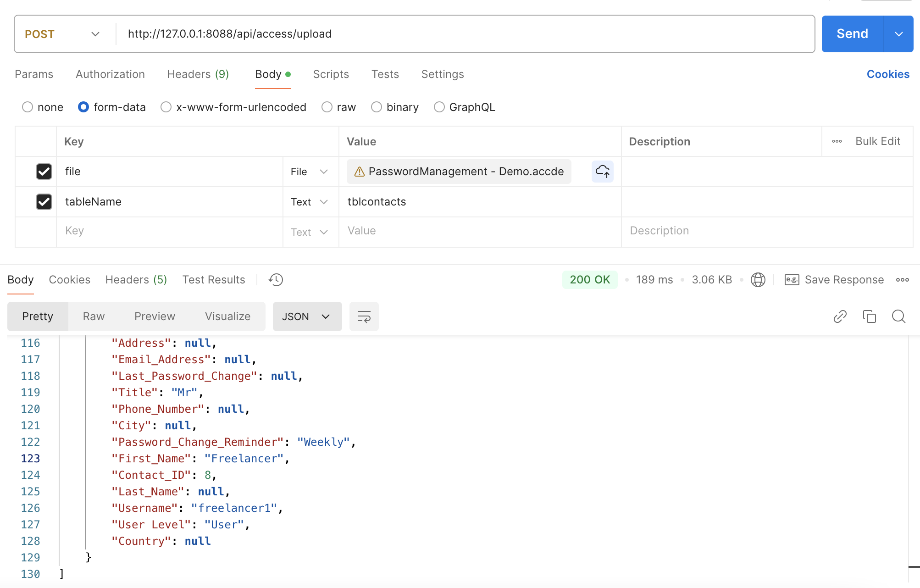This screenshot has height=588, width=920.
Task: Open the POST method dropdown
Action: [62, 34]
